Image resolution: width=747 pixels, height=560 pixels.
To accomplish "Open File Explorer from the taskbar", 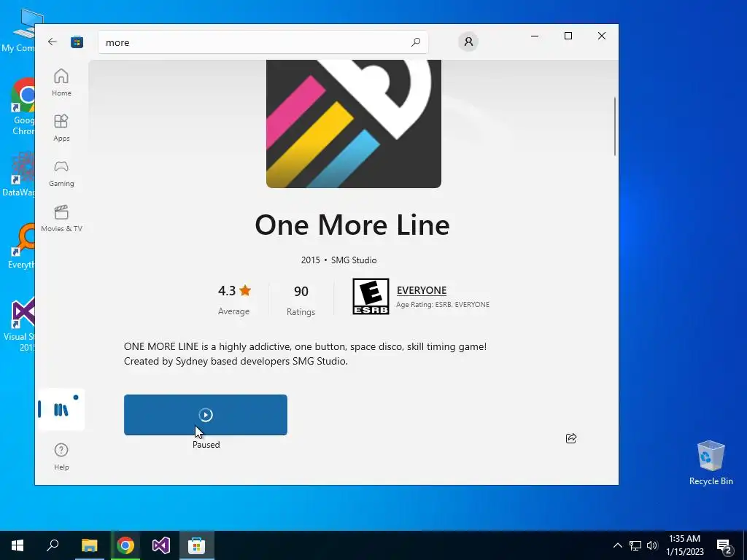I will (89, 545).
